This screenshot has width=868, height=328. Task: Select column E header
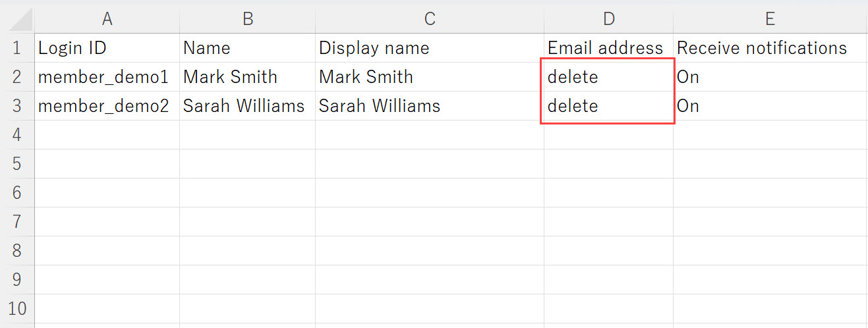point(770,19)
